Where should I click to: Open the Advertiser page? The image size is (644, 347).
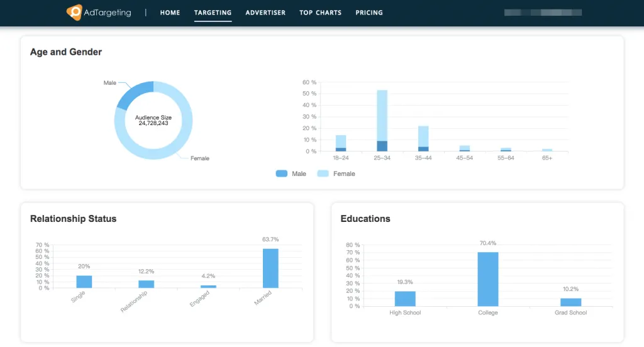[265, 13]
